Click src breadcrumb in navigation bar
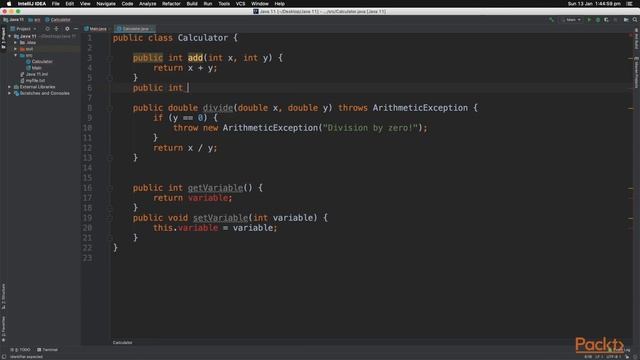640x360 pixels. [34, 20]
